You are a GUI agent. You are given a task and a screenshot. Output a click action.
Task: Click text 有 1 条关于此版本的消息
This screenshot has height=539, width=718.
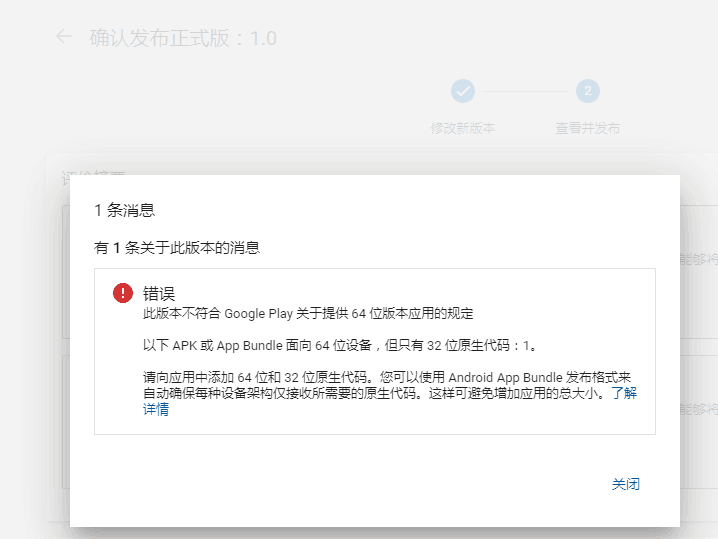coord(177,248)
